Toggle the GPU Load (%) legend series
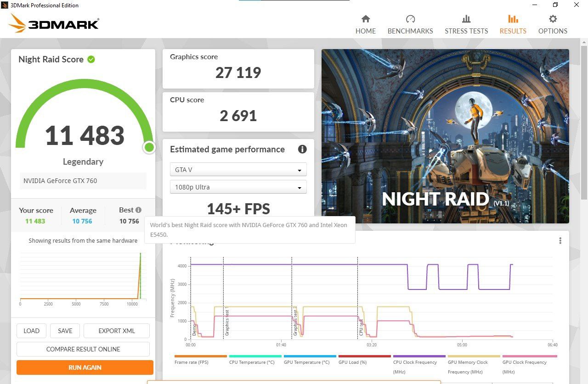This screenshot has height=384, width=588. point(365,360)
